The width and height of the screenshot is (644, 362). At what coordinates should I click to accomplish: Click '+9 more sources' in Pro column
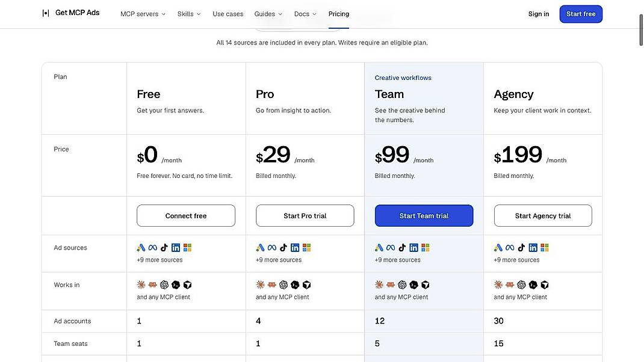(279, 260)
